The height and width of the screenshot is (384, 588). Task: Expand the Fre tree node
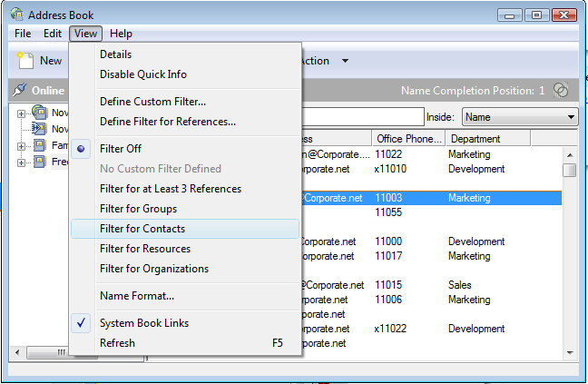click(22, 162)
